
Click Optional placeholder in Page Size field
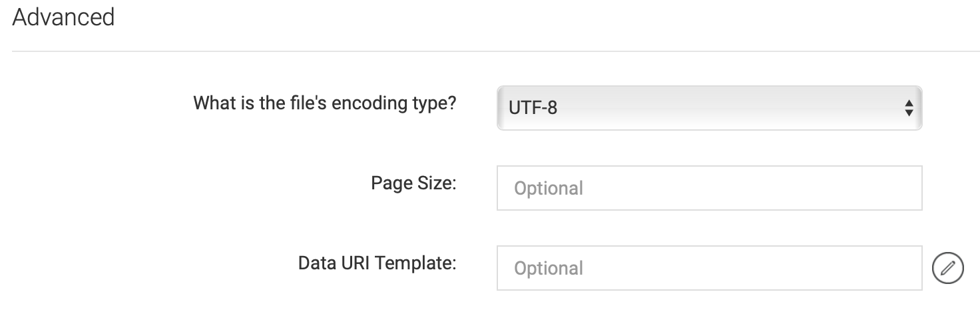pos(549,189)
